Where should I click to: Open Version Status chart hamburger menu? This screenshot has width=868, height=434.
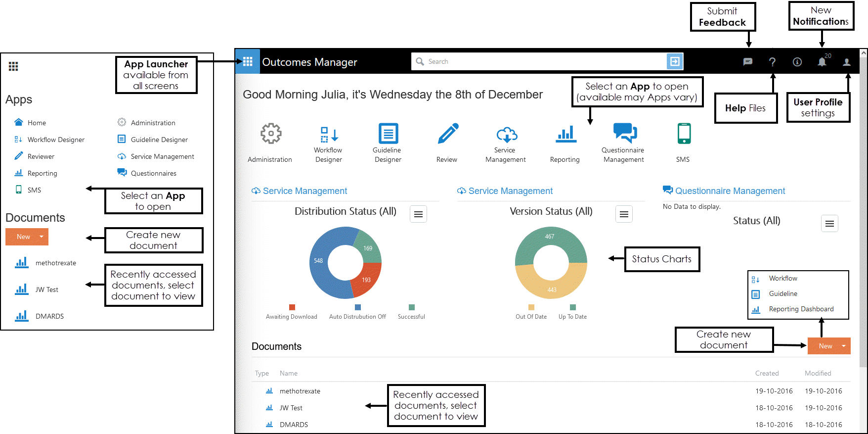624,214
